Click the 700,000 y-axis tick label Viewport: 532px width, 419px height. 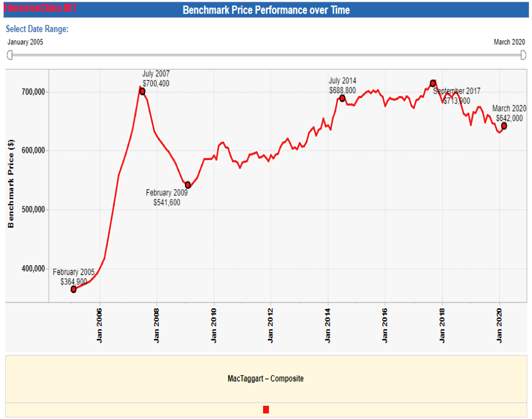click(x=31, y=92)
